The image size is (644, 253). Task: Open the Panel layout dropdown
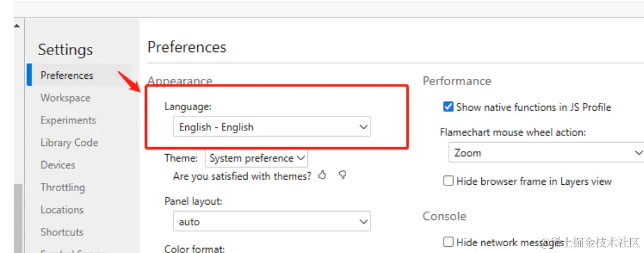pos(272,222)
